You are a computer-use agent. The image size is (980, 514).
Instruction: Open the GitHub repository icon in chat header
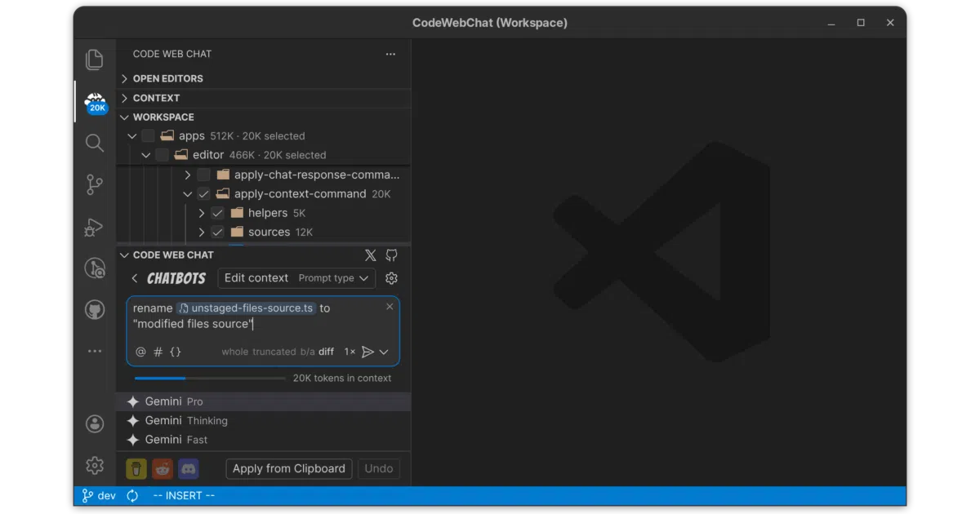click(391, 255)
